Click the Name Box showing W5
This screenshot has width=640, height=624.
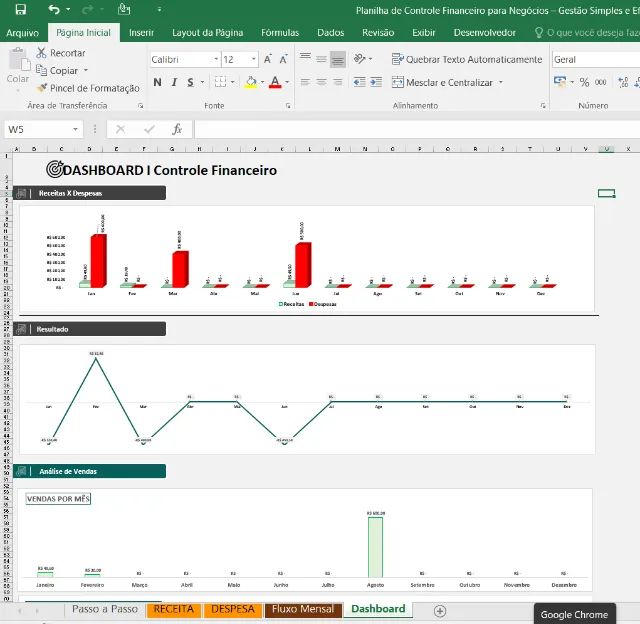43,130
